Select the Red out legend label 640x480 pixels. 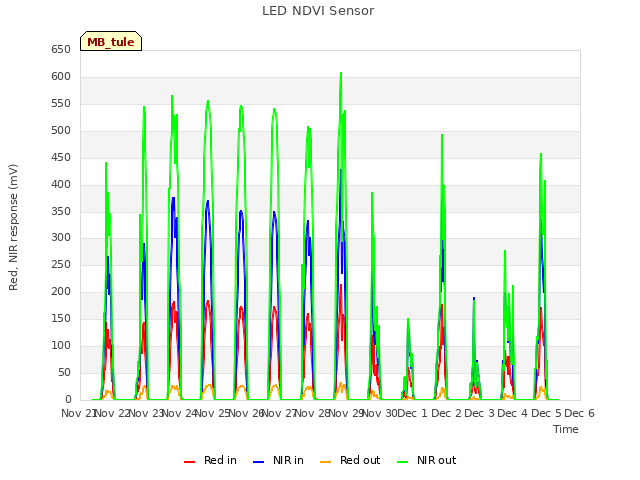[x=360, y=460]
